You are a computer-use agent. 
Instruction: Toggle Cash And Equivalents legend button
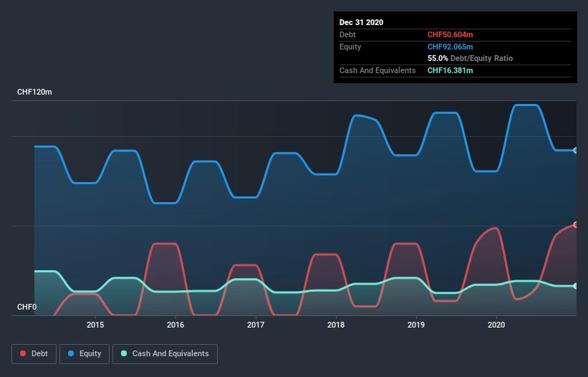(165, 354)
